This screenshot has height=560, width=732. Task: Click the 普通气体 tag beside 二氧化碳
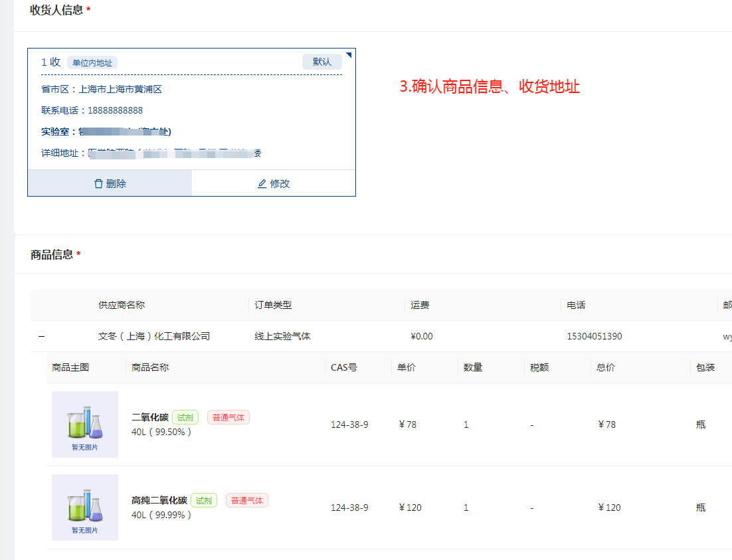click(x=229, y=418)
